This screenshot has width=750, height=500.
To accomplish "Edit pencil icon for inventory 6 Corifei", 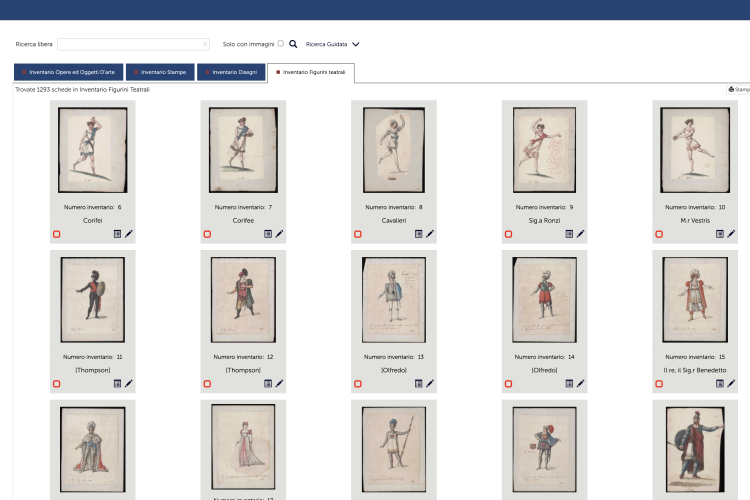I will (x=129, y=234).
